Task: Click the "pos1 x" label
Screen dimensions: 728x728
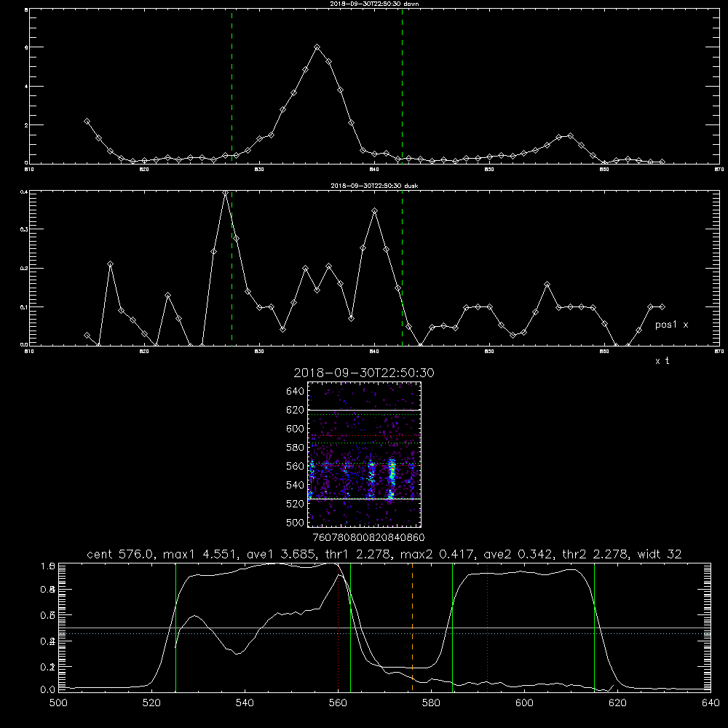Action: pos(671,325)
